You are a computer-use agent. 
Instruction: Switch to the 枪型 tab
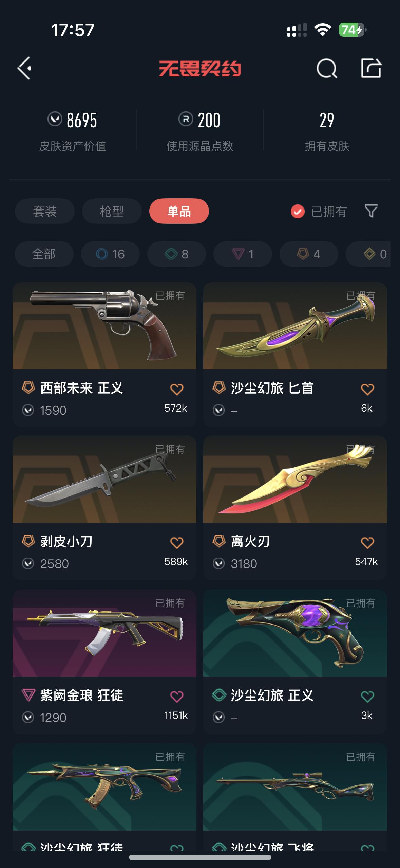point(112,211)
